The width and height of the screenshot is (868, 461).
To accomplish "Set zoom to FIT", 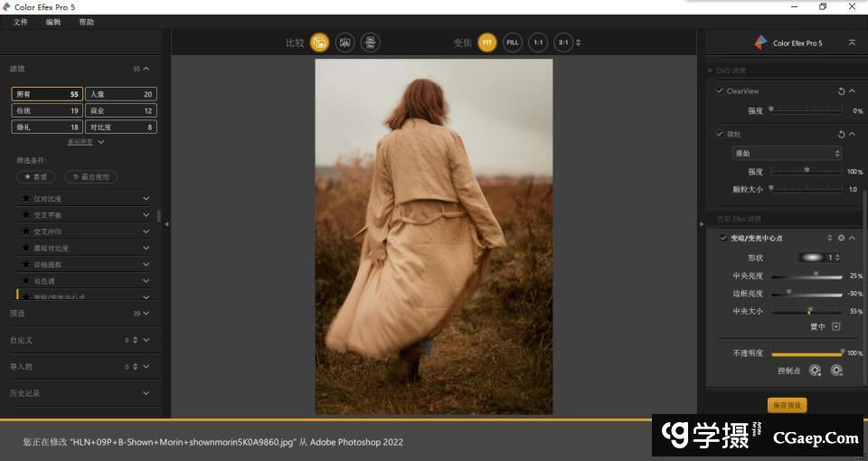I will 487,42.
